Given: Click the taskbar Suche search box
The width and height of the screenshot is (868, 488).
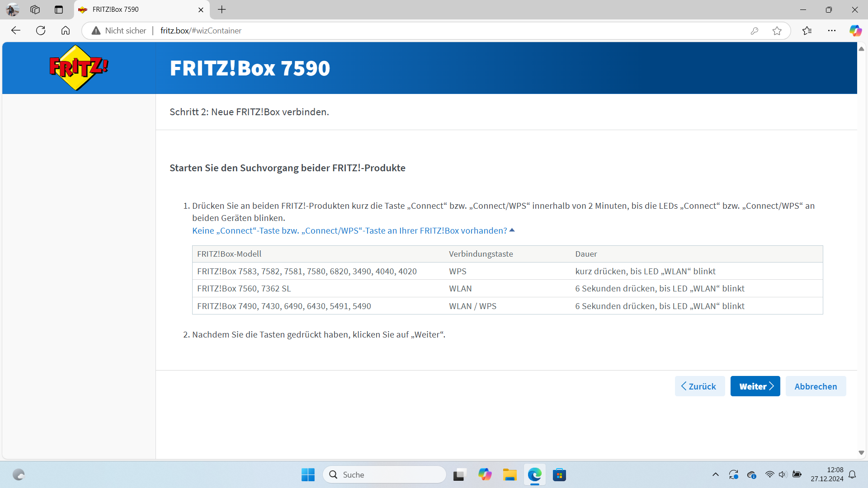Looking at the screenshot, I should (384, 474).
